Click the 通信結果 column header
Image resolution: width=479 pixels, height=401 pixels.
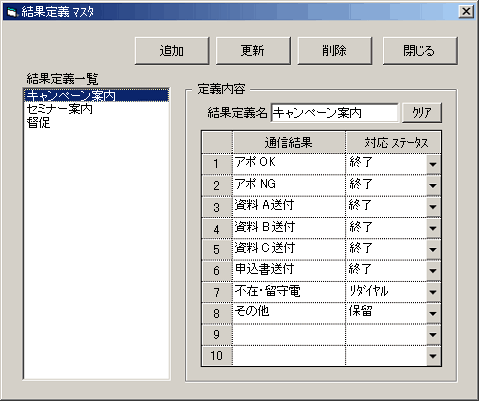point(289,143)
